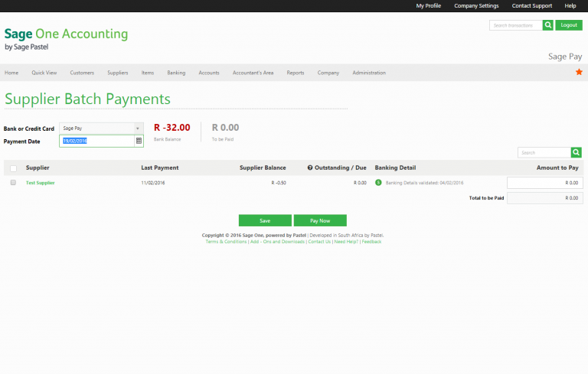588x374 pixels.
Task: Open the Help link in top bar
Action: (570, 5)
